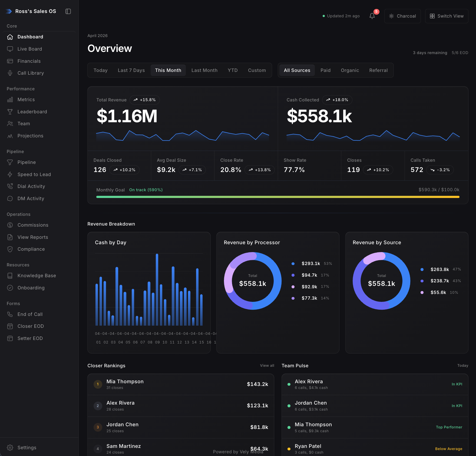Click the Switch View button

click(447, 16)
